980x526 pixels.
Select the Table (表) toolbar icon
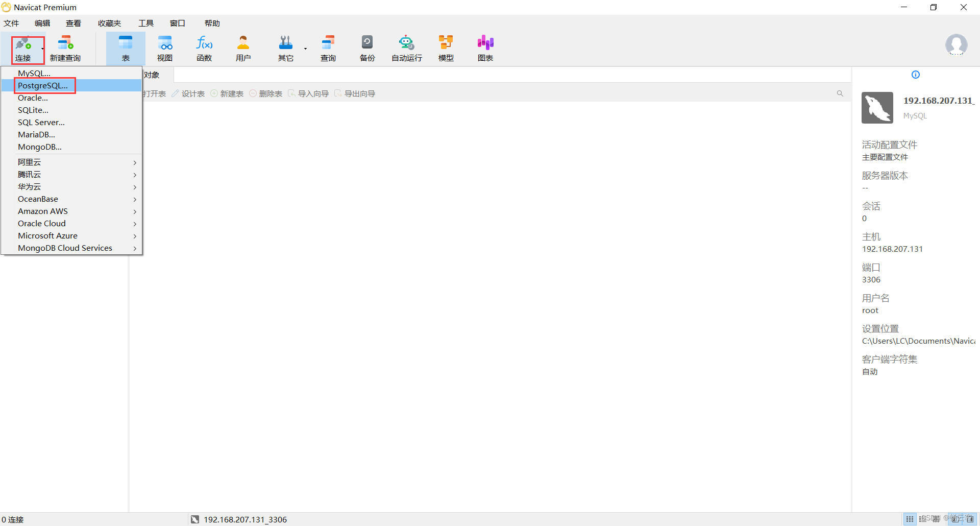(x=126, y=49)
